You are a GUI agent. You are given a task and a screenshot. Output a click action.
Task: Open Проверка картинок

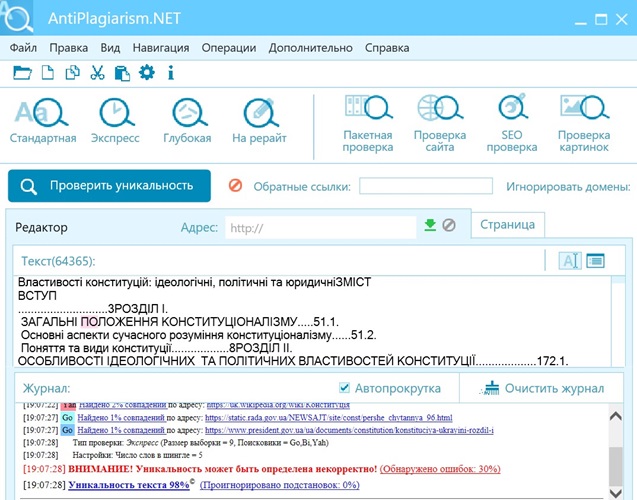(584, 124)
